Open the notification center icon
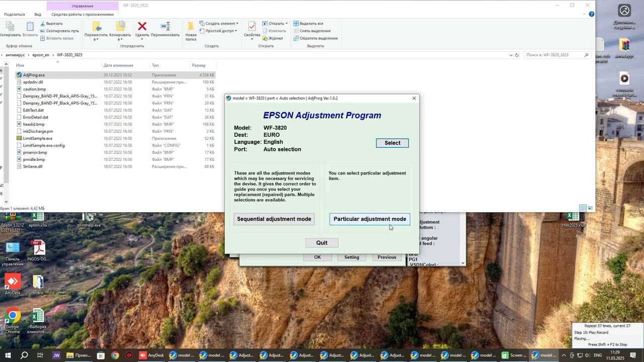This screenshot has height=362, width=644. [633, 355]
